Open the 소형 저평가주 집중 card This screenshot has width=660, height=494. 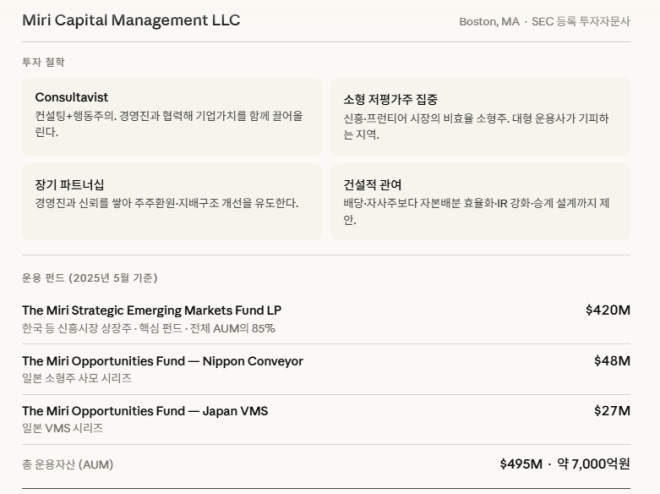click(x=480, y=116)
